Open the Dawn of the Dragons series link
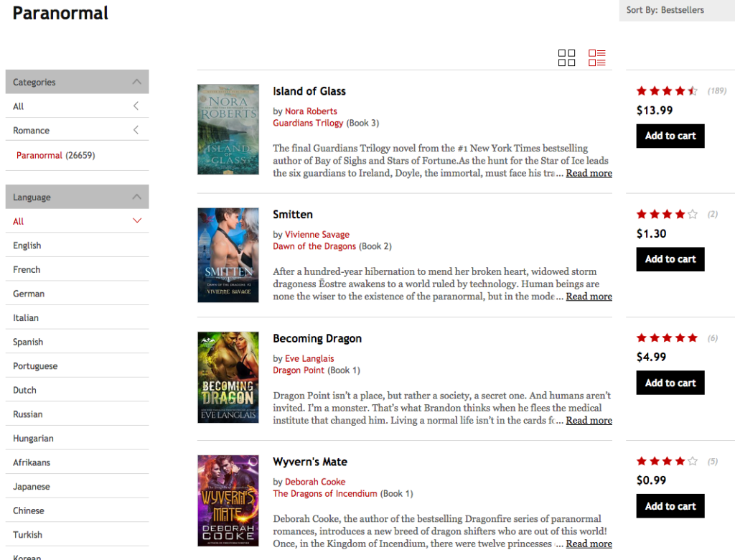 (x=314, y=246)
